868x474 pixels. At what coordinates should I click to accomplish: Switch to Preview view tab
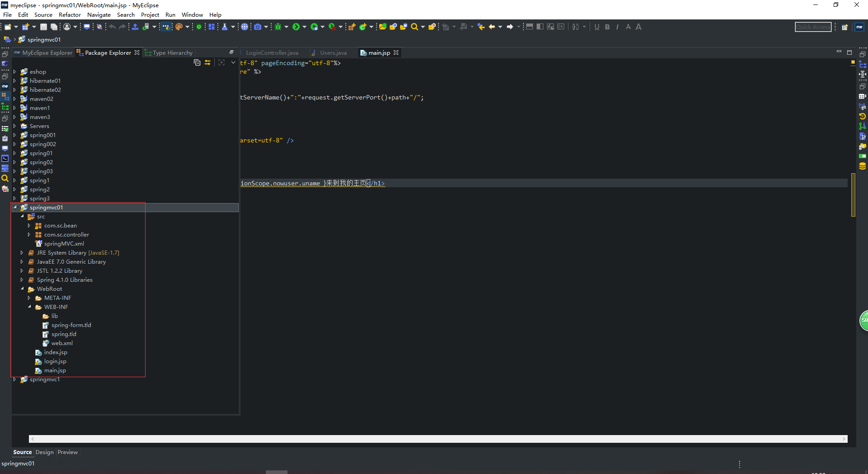(67, 452)
